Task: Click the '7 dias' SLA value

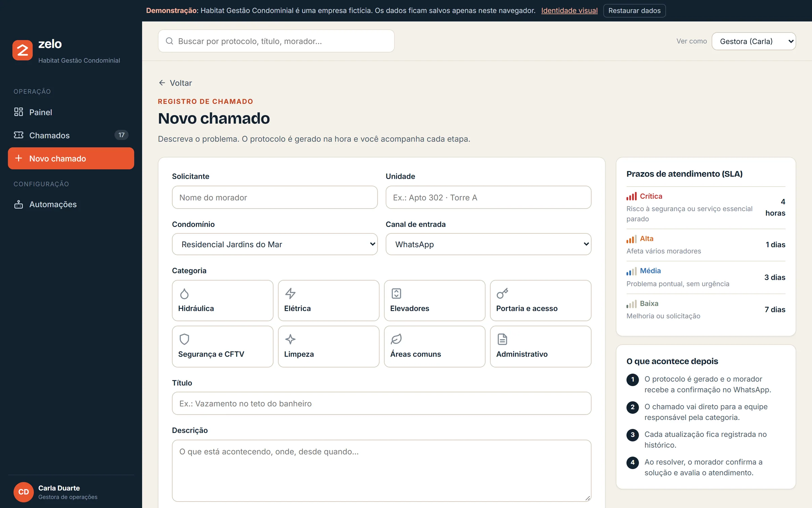Action: pos(775,310)
